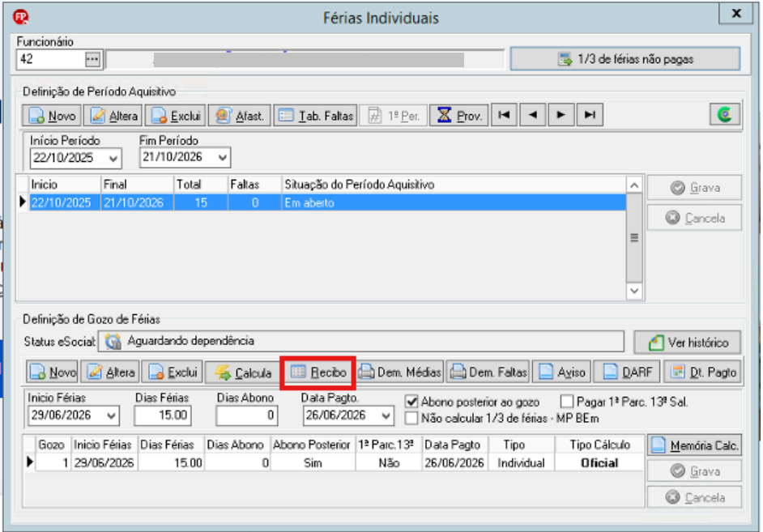Image resolution: width=763 pixels, height=532 pixels.
Task: Select the 'Em aberto' period row
Action: coord(327,202)
